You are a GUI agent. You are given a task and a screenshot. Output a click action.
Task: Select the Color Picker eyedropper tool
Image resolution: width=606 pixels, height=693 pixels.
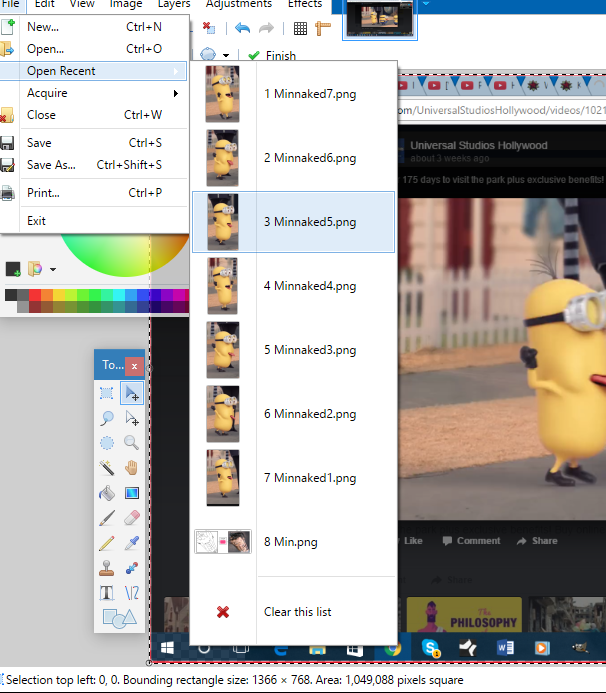(132, 543)
